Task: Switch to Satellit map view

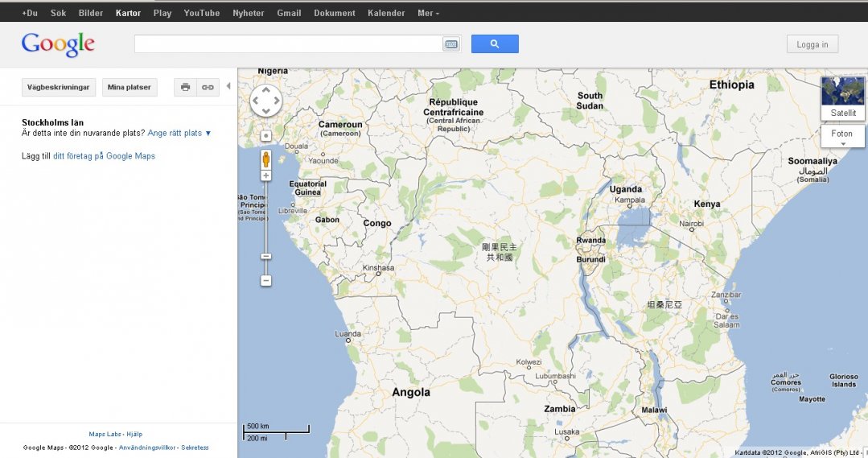Action: (x=843, y=97)
